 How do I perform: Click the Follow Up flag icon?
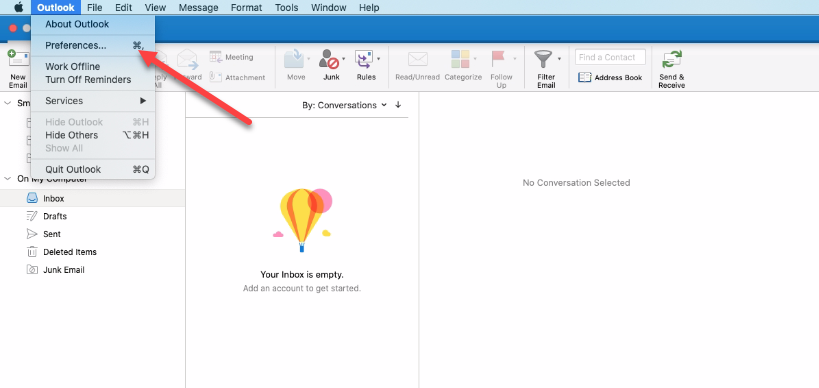click(x=499, y=58)
